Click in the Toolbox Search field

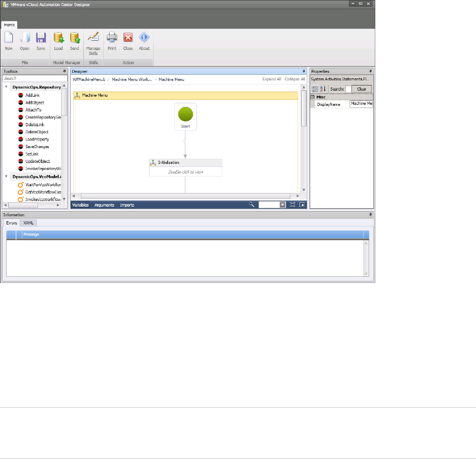click(x=35, y=78)
